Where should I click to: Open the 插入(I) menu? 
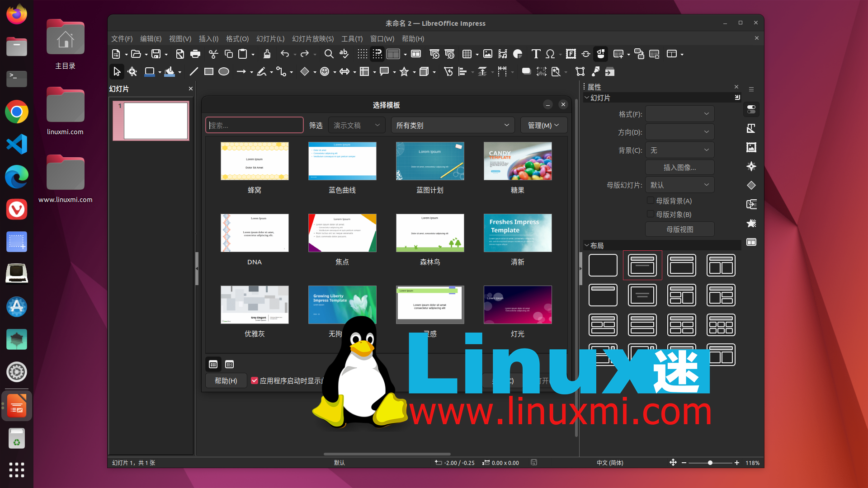(208, 39)
